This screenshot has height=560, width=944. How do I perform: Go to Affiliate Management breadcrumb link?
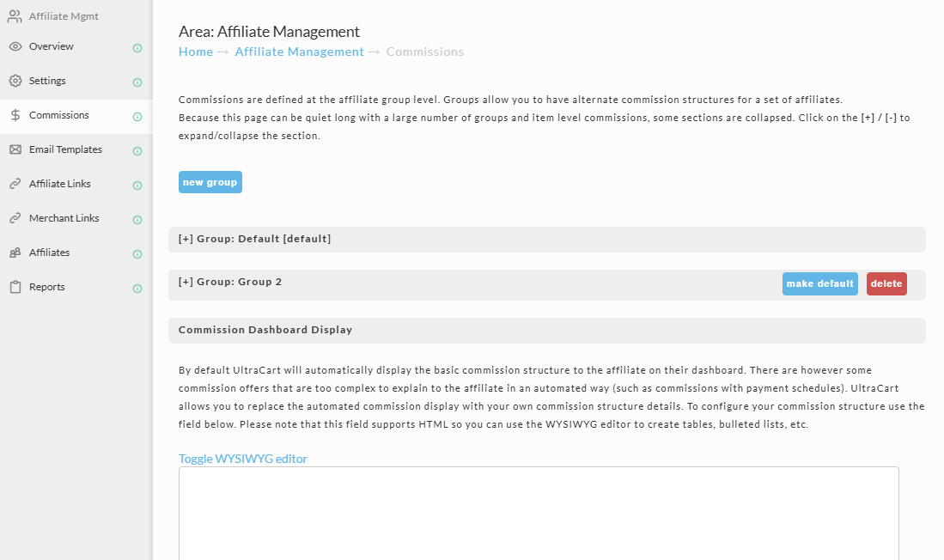299,52
